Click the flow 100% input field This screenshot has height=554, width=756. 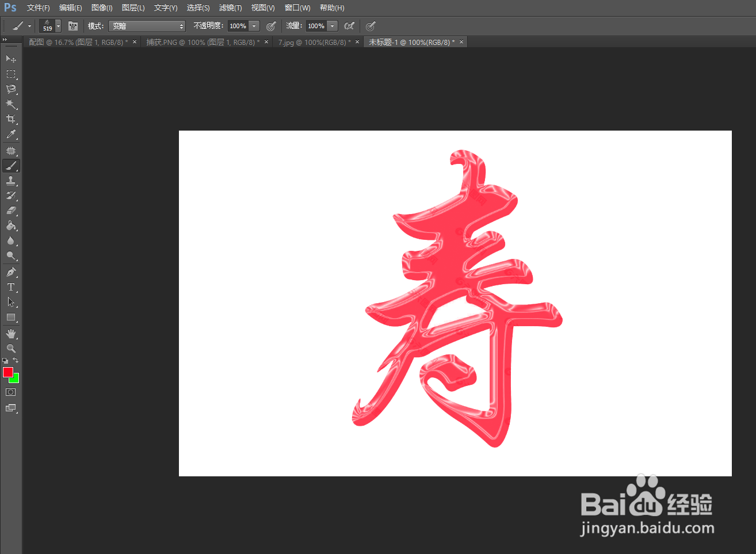tap(316, 26)
